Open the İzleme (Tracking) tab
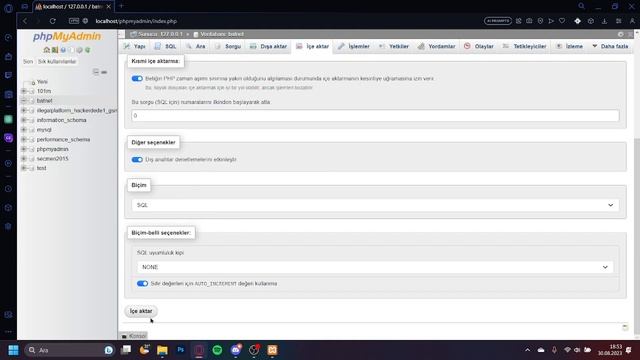This screenshot has width=640, height=360. (x=569, y=47)
